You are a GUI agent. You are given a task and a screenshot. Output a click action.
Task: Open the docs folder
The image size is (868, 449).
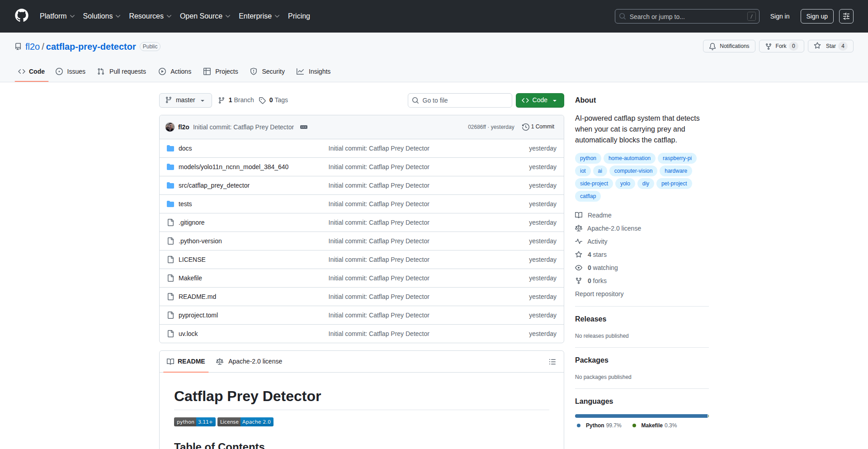tap(185, 148)
